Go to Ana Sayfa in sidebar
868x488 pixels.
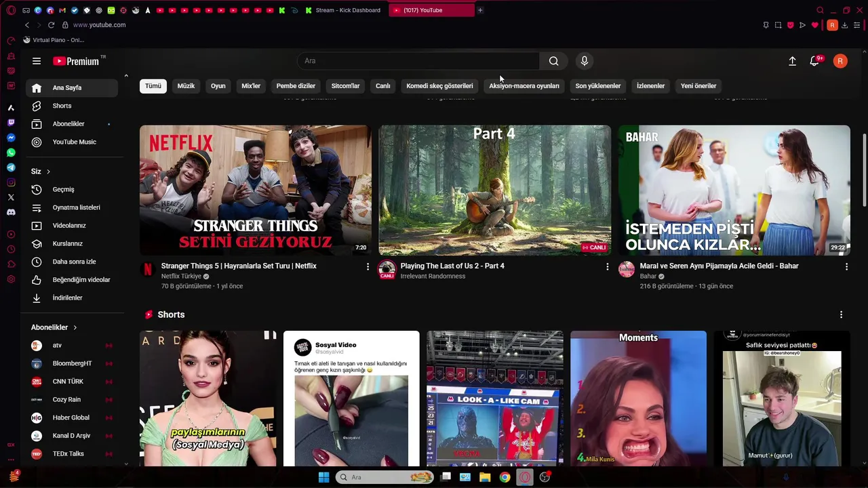pyautogui.click(x=72, y=87)
